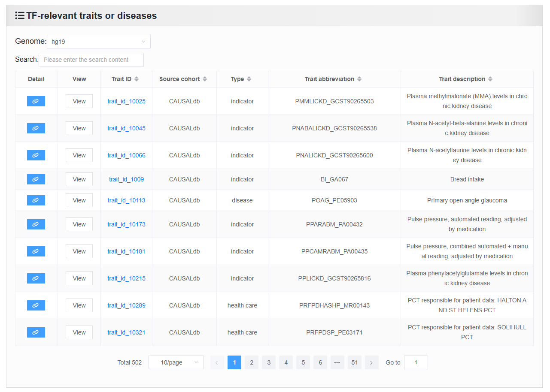This screenshot has width=550, height=392.
Task: Open the trait_id_10215 link
Action: point(126,279)
